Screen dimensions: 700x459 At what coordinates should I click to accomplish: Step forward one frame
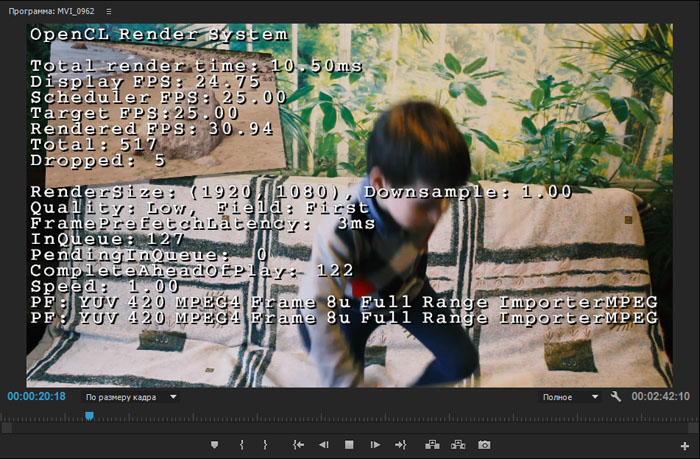[x=375, y=445]
